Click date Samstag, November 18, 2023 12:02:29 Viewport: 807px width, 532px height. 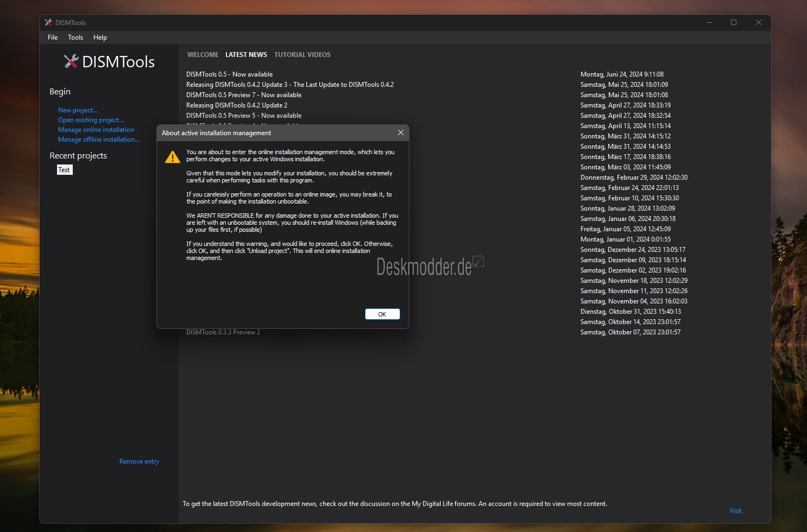634,281
